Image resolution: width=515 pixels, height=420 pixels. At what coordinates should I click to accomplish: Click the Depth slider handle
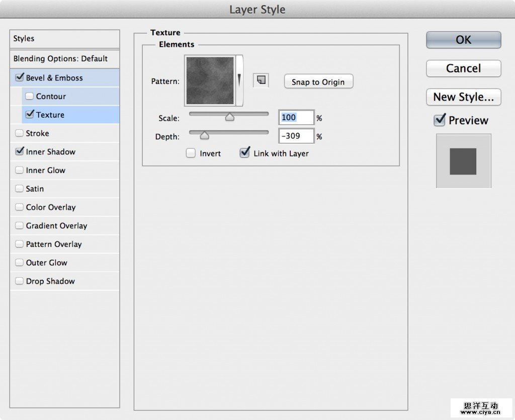point(204,135)
